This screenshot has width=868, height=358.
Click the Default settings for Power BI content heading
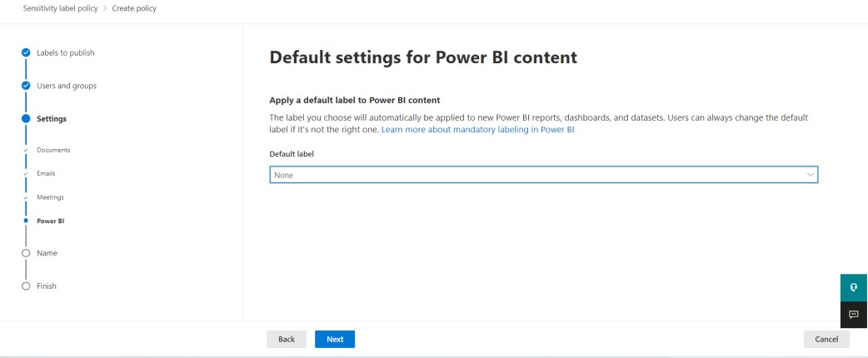point(423,57)
